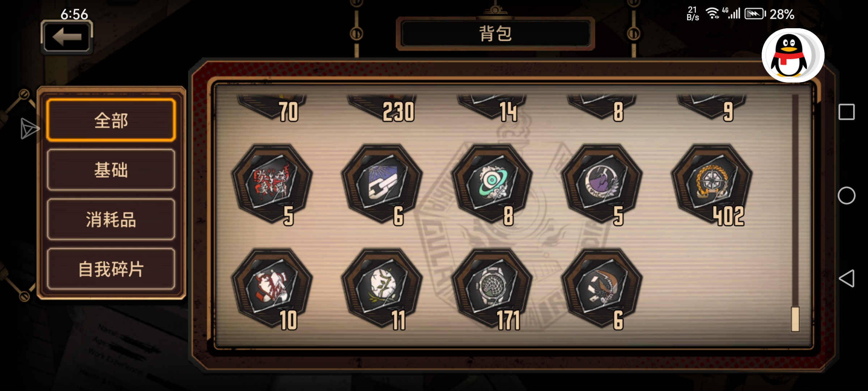
Task: Tap the back arrow button
Action: tap(67, 37)
